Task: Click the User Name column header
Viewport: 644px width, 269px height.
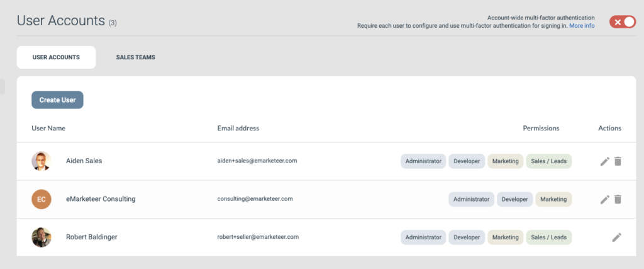Action: (48, 129)
